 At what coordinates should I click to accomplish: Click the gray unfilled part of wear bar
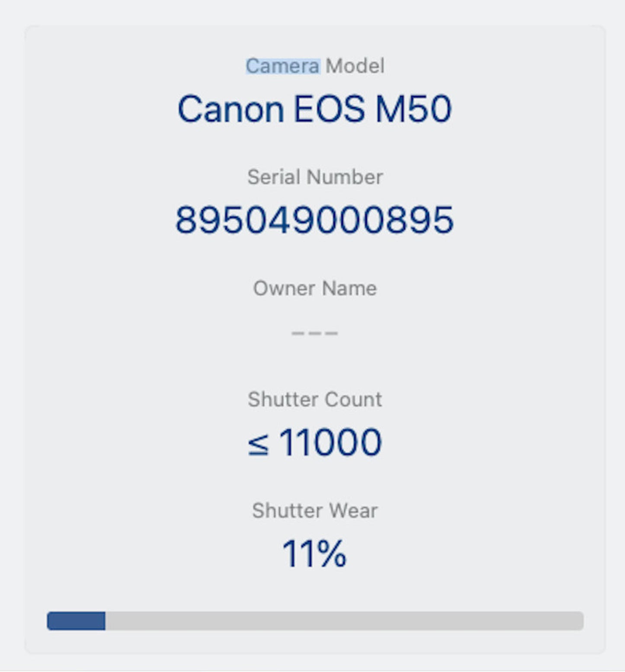point(344,621)
